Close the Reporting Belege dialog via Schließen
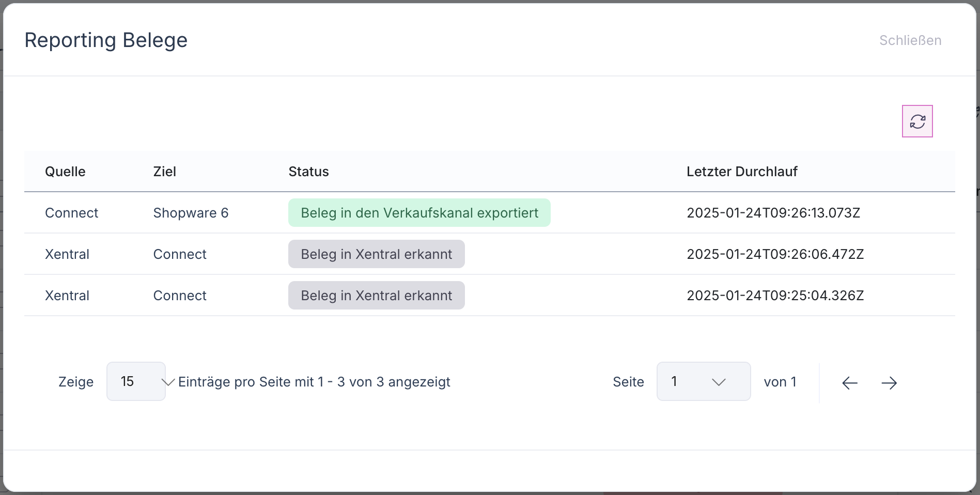This screenshot has height=495, width=980. click(910, 40)
